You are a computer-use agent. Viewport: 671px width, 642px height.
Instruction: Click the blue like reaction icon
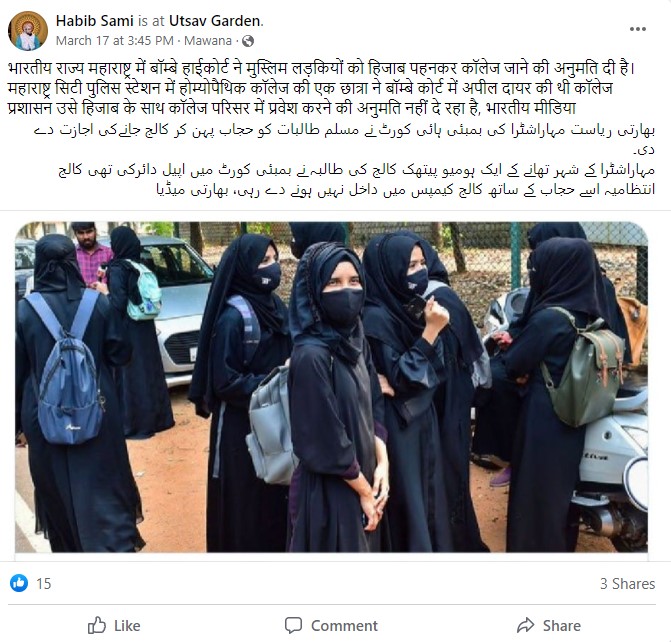pyautogui.click(x=19, y=583)
